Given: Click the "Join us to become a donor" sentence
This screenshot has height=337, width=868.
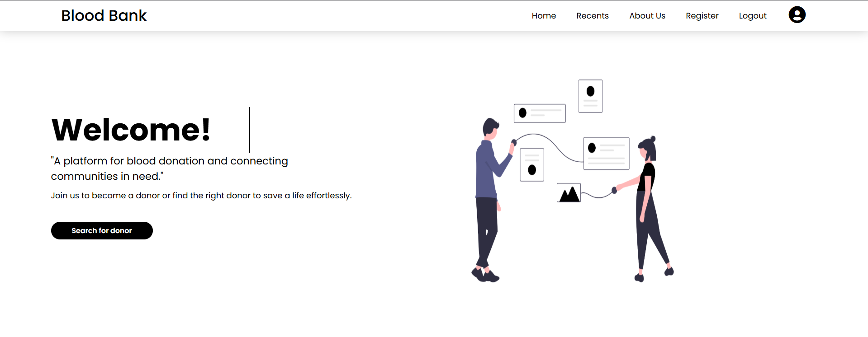Looking at the screenshot, I should coord(201,196).
